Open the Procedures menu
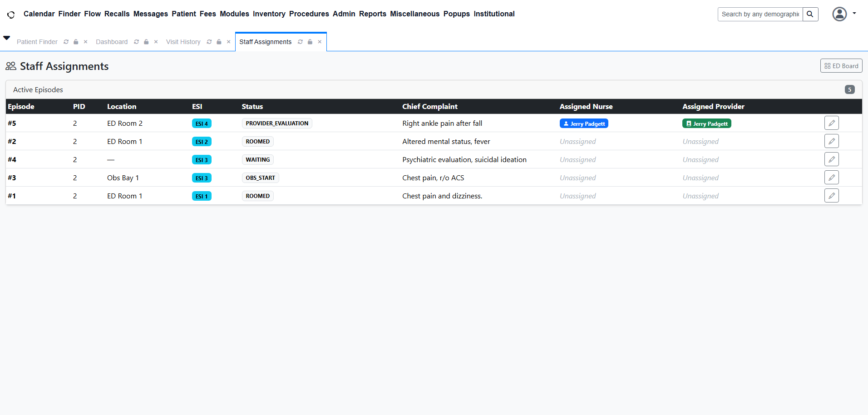Viewport: 868px width, 415px height. [x=309, y=14]
